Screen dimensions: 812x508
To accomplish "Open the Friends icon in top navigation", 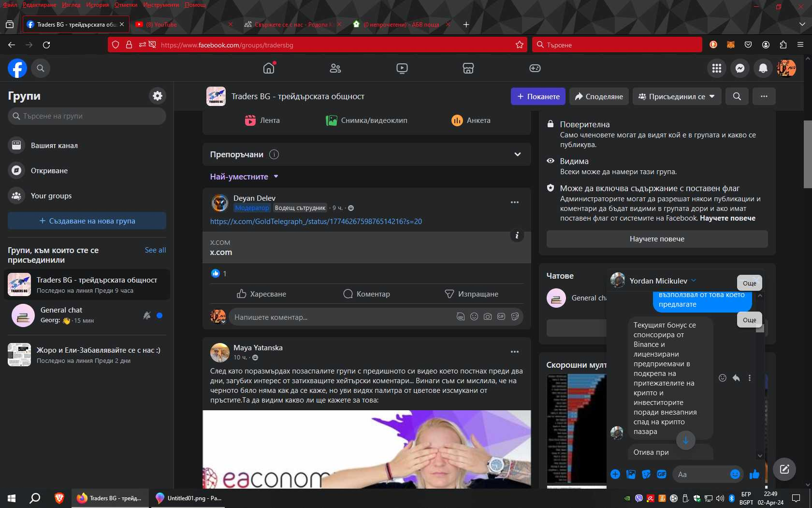I will 335,68.
